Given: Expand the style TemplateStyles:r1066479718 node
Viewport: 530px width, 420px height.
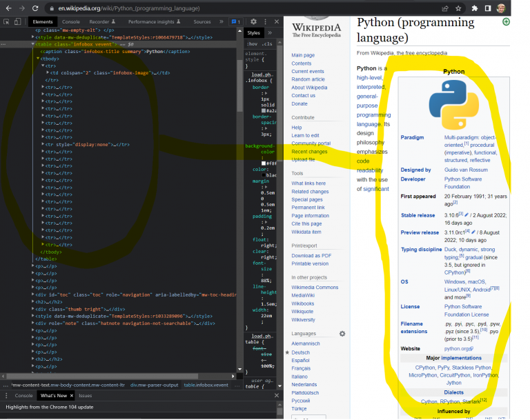Looking at the screenshot, I should coord(33,37).
